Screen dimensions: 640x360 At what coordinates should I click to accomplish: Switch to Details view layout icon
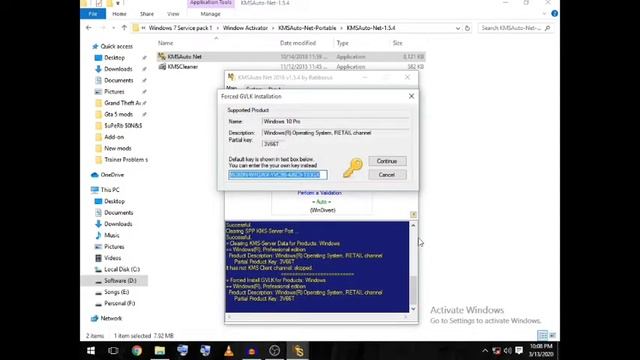click(542, 336)
